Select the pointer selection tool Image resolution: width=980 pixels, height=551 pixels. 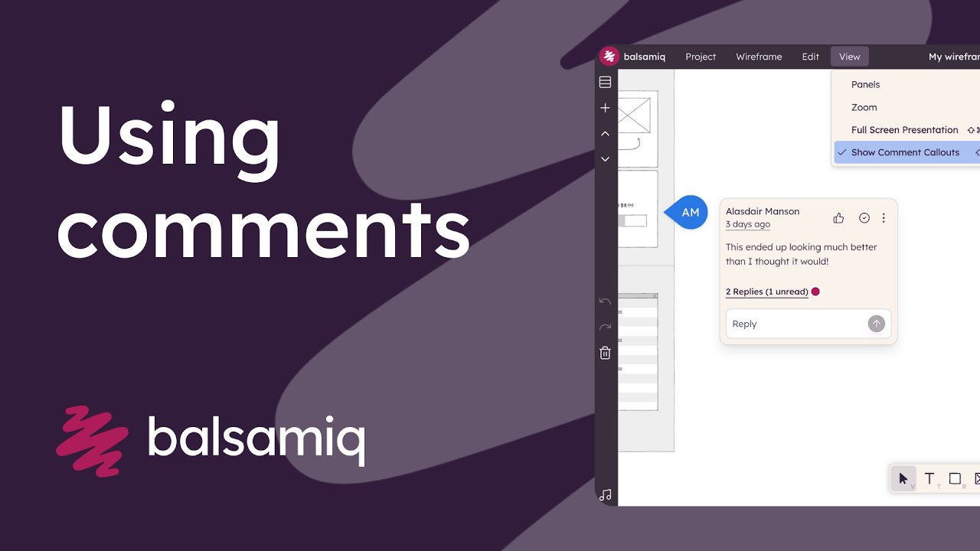[x=903, y=479]
